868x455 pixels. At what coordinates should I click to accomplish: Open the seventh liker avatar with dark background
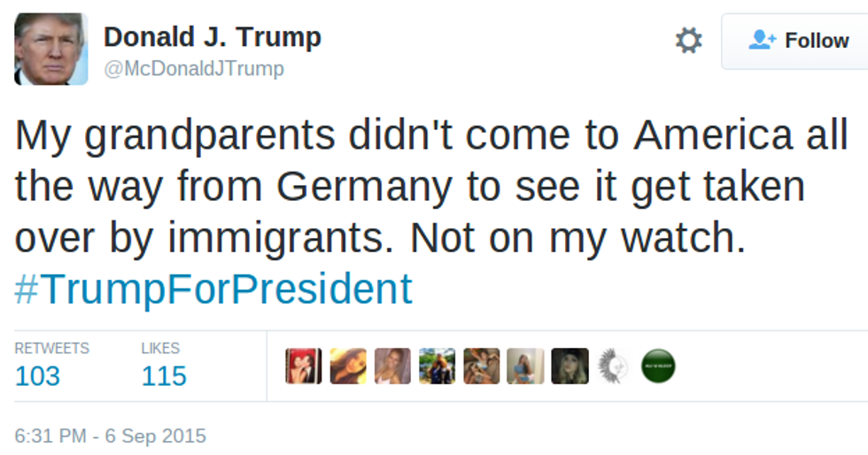570,366
